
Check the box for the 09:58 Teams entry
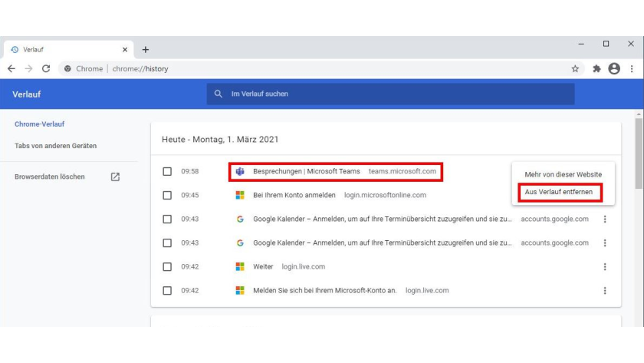click(167, 171)
